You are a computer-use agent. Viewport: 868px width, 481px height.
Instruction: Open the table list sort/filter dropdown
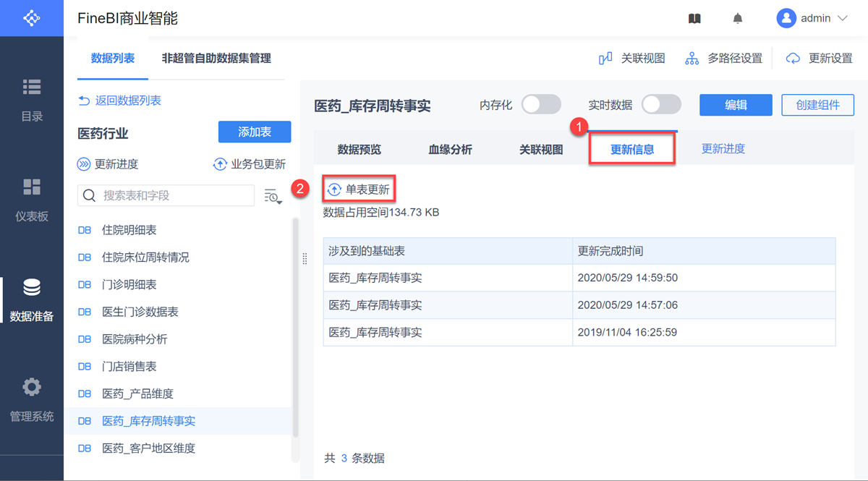tap(273, 196)
